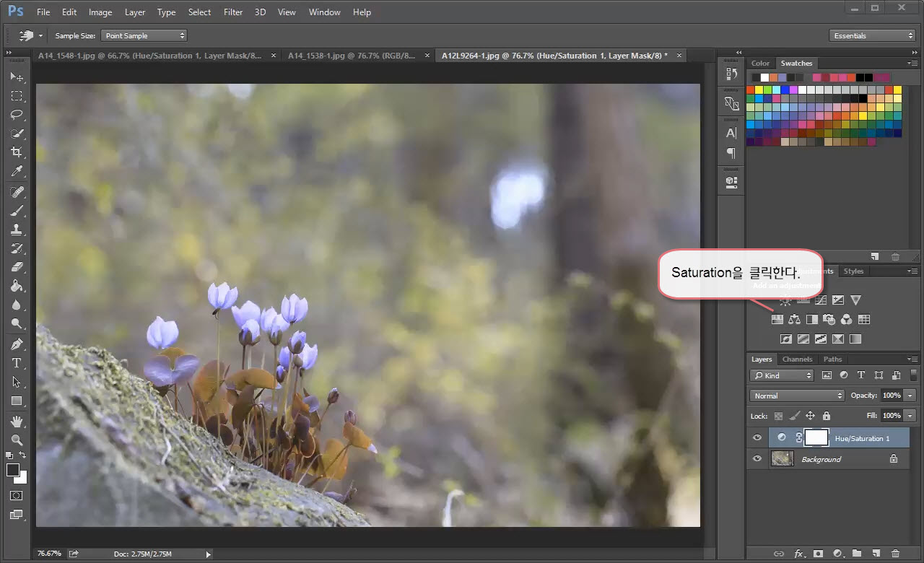Hide the Hue/Saturation 1 layer
The image size is (924, 563).
click(757, 437)
